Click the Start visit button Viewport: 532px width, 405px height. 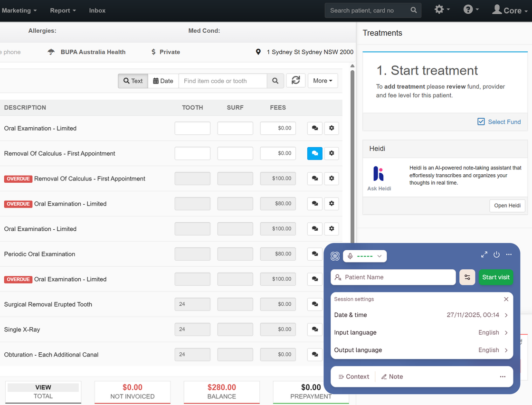pyautogui.click(x=495, y=277)
